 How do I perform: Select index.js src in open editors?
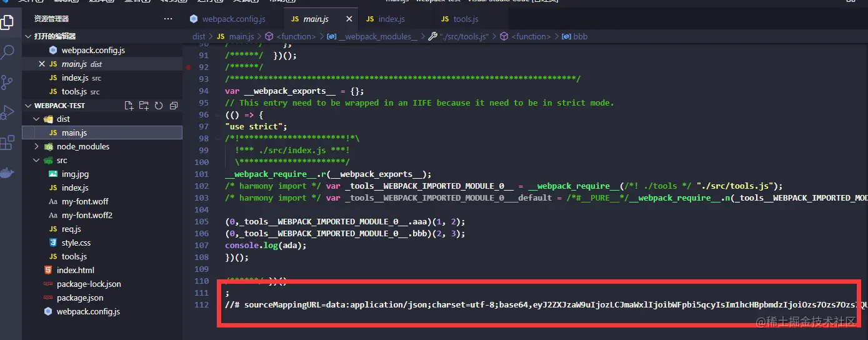click(102, 78)
